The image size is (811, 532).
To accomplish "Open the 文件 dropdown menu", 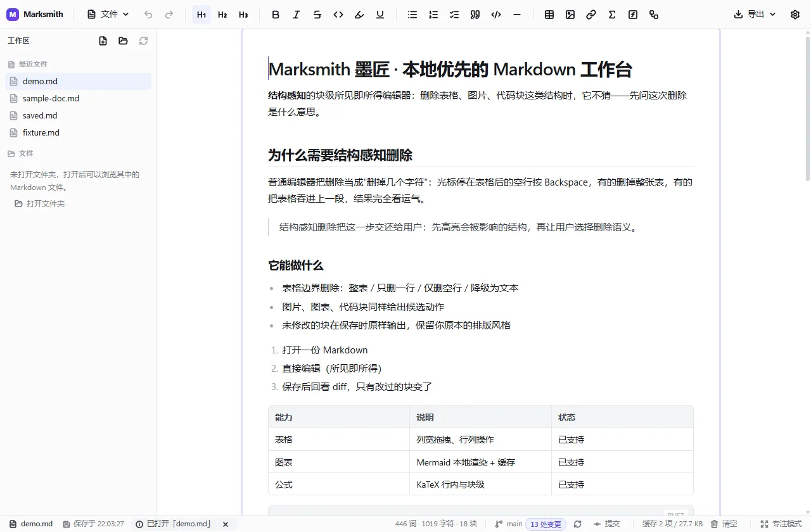I will (x=108, y=15).
